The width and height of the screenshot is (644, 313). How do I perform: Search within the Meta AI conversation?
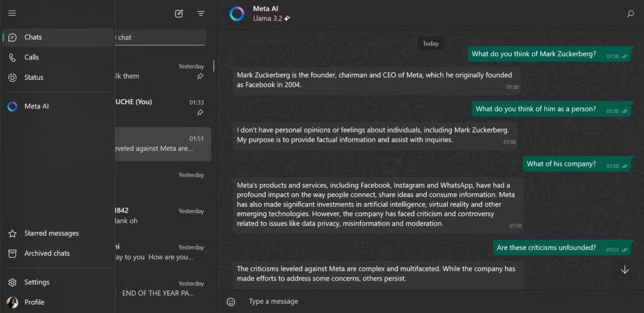point(630,14)
